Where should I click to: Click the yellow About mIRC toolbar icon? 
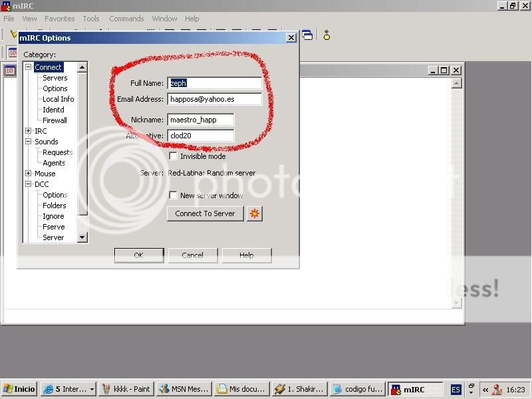click(327, 35)
